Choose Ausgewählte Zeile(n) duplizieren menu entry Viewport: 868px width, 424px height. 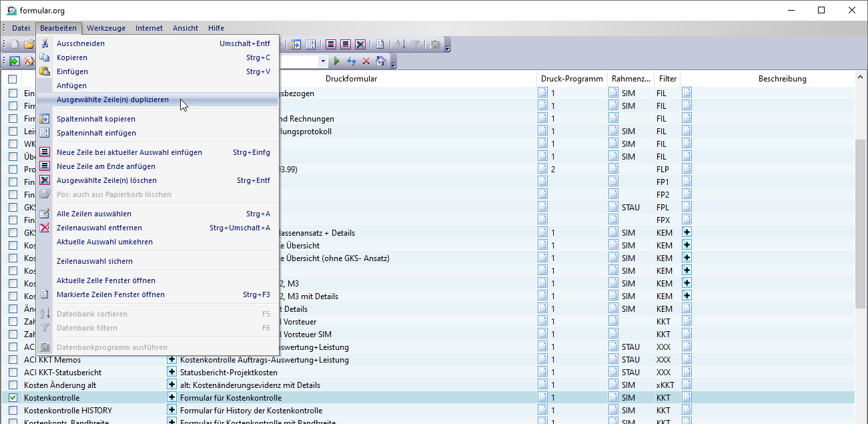click(x=112, y=100)
